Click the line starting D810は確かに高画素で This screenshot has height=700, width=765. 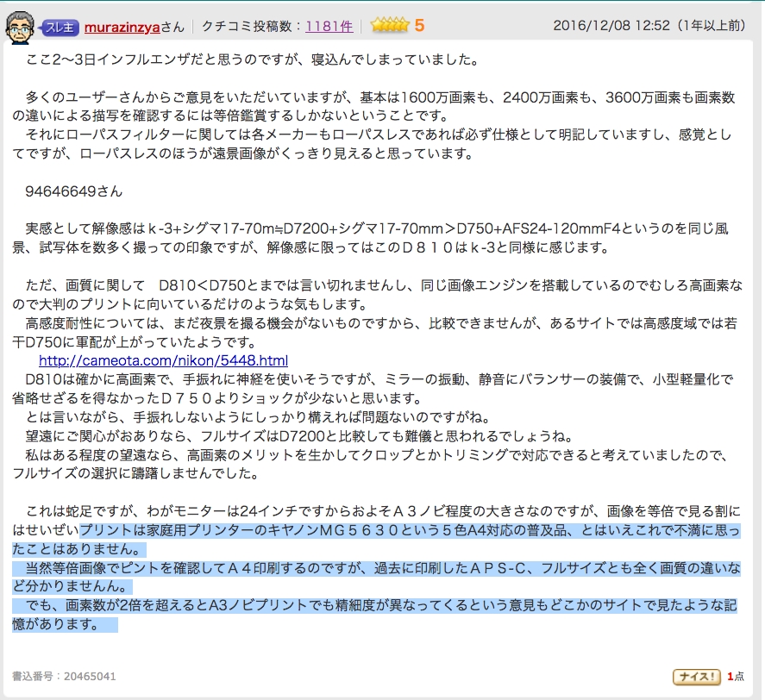point(373,389)
